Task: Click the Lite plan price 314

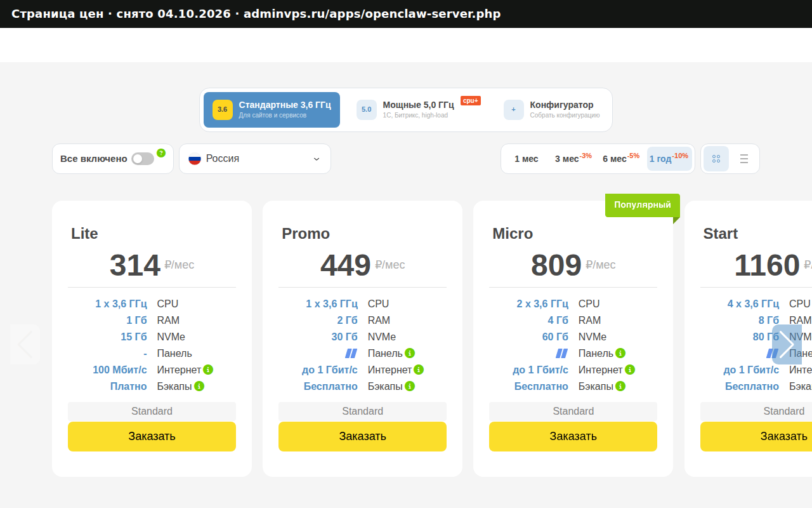Action: [134, 265]
